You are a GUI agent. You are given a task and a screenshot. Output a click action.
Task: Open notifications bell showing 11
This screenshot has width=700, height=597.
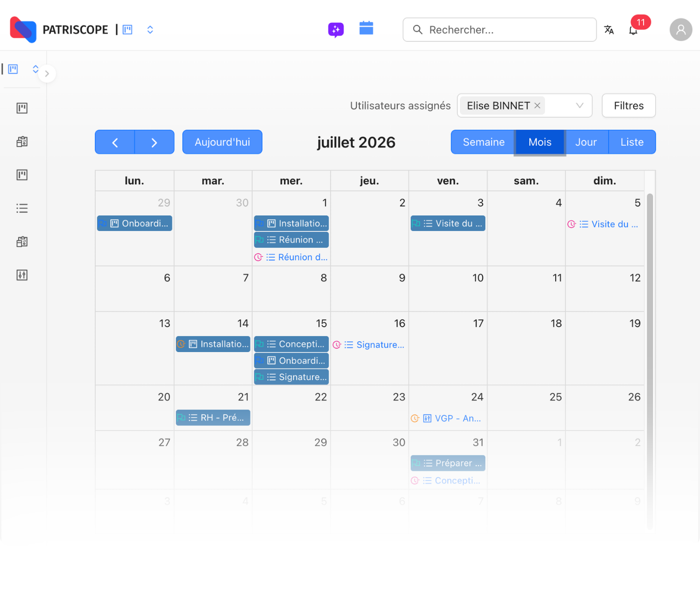coord(633,30)
